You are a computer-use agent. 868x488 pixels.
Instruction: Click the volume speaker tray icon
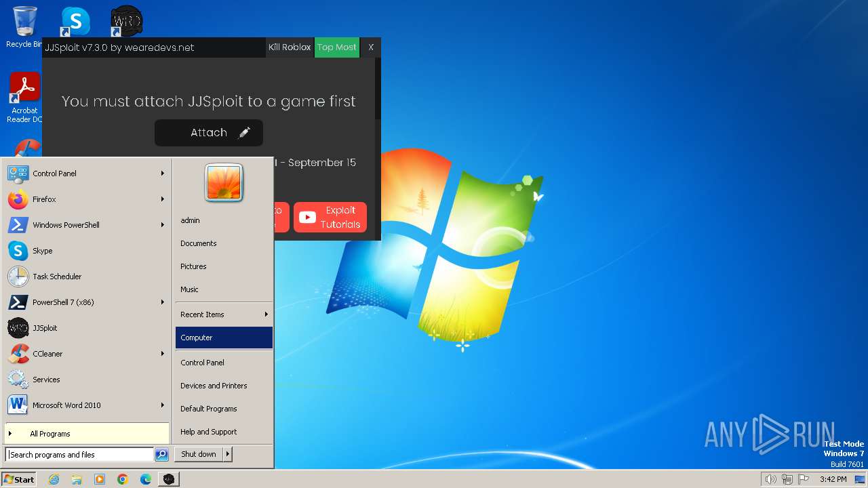[771, 479]
